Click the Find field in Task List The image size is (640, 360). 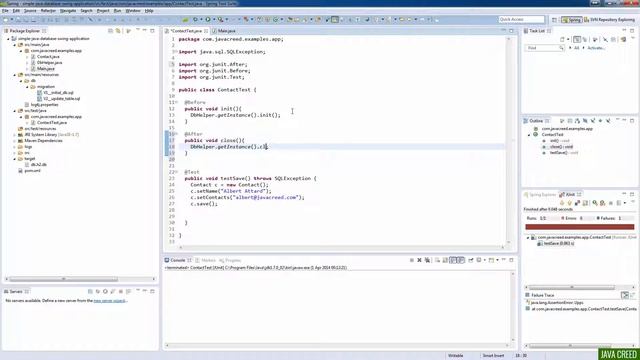coord(544,48)
